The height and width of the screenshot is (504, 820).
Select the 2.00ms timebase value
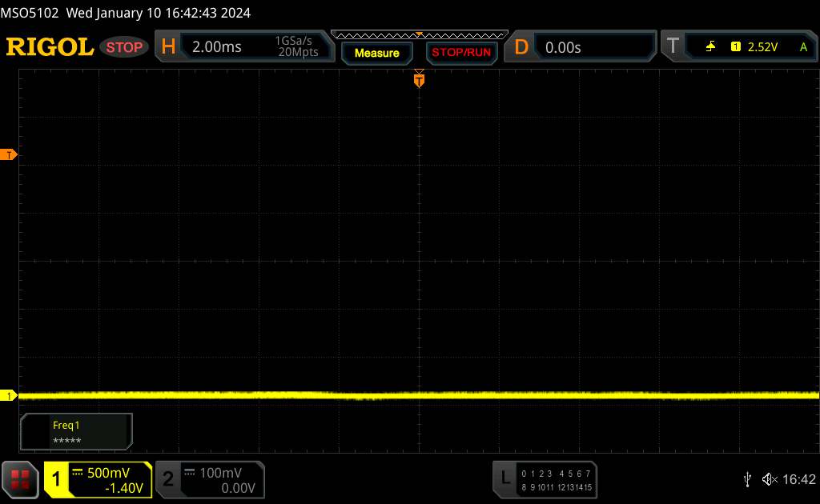coord(216,47)
